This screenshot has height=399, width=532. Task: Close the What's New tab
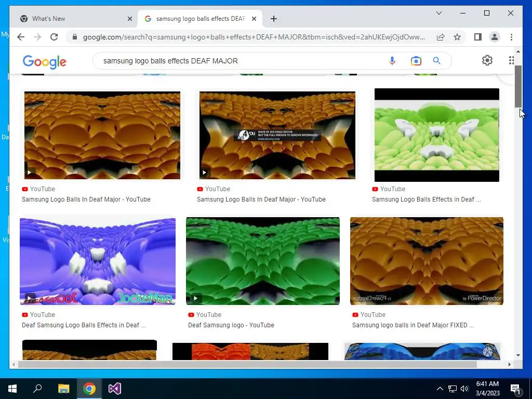129,19
